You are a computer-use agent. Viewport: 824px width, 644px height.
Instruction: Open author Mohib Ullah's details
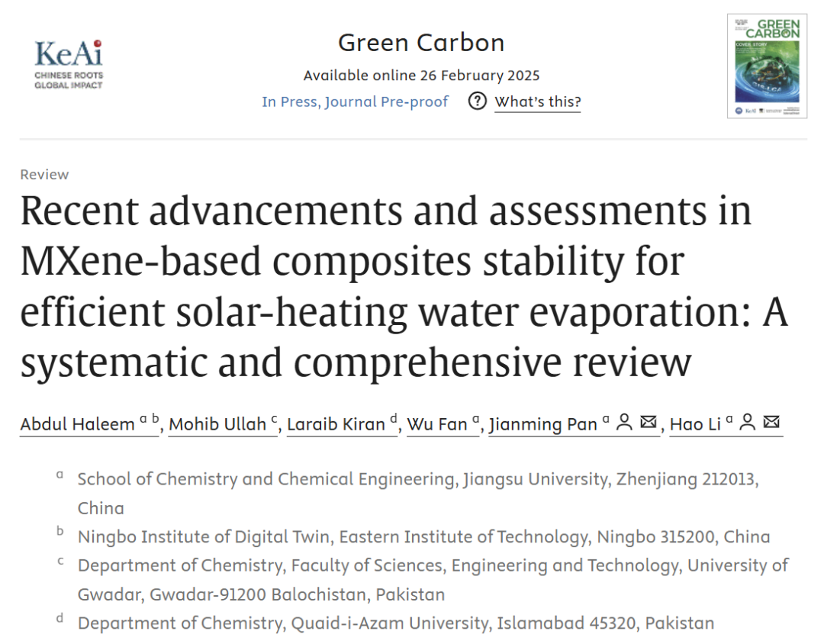[x=217, y=424]
